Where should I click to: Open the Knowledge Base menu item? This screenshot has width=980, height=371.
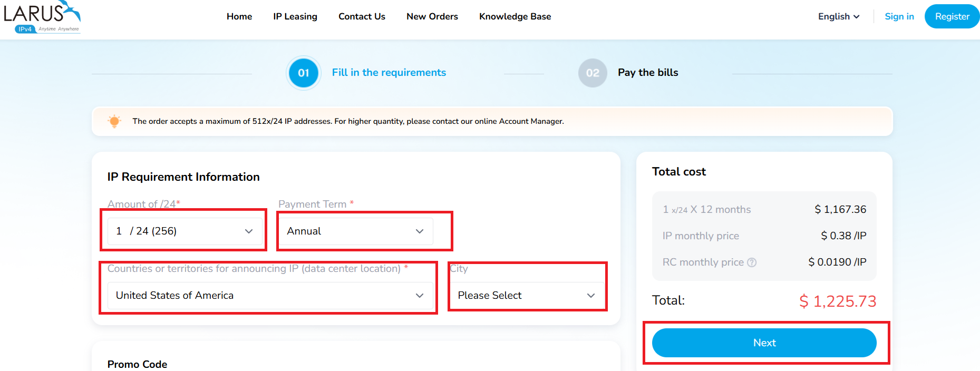515,16
